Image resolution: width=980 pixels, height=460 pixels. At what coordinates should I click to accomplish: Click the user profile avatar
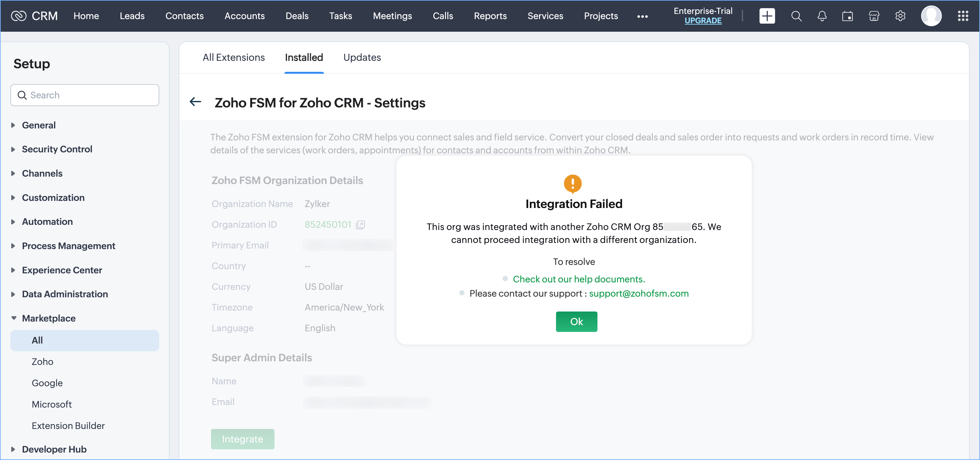click(931, 16)
